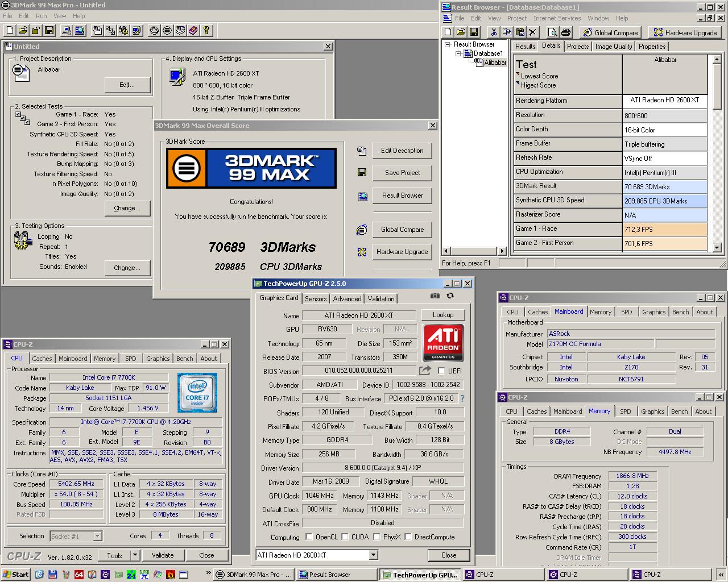Switch to the Sensors tab in GPU-Z
The height and width of the screenshot is (582, 728).
(x=316, y=299)
